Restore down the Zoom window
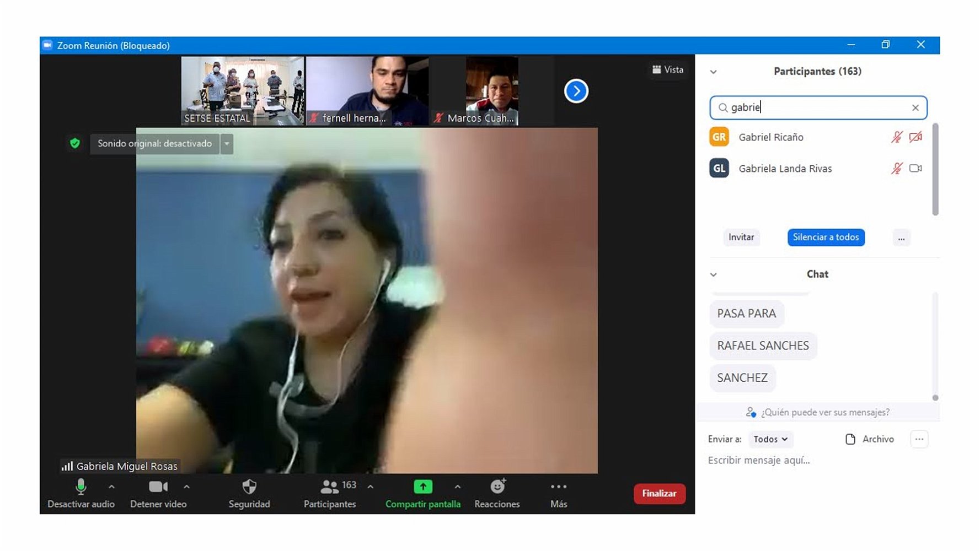This screenshot has height=551, width=980. pos(886,45)
